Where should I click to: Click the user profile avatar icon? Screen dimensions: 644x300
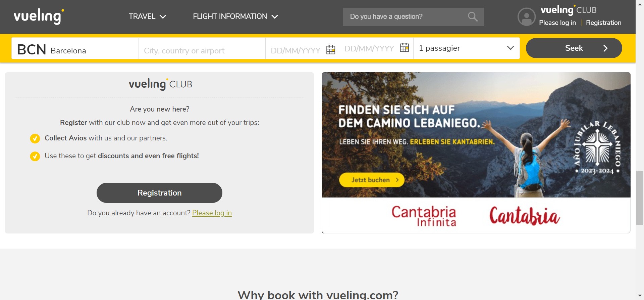pyautogui.click(x=526, y=17)
